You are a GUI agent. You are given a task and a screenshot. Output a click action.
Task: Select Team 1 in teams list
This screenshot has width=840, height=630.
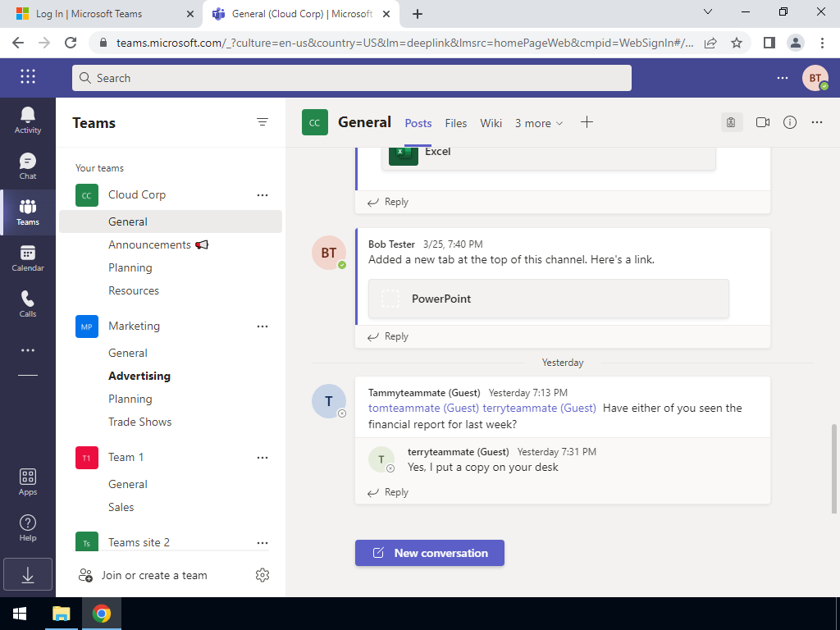coord(126,458)
